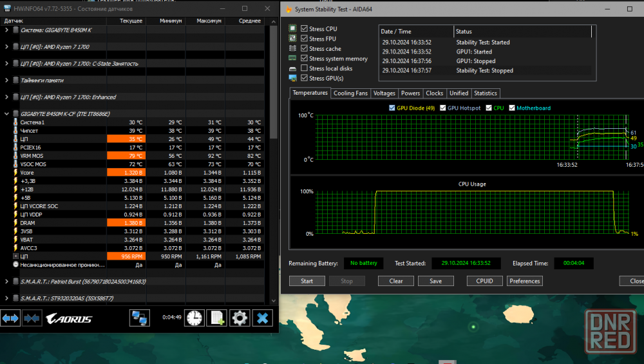Click the disk drive icon beside Stress local disks
Screen dimensions: 644x364
click(292, 68)
